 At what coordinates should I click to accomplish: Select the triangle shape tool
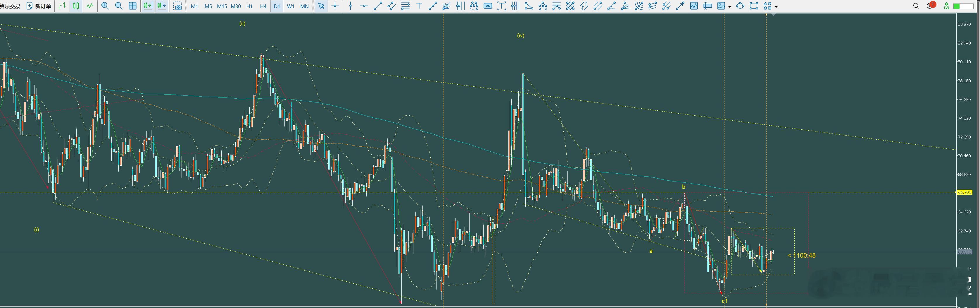tap(529, 6)
